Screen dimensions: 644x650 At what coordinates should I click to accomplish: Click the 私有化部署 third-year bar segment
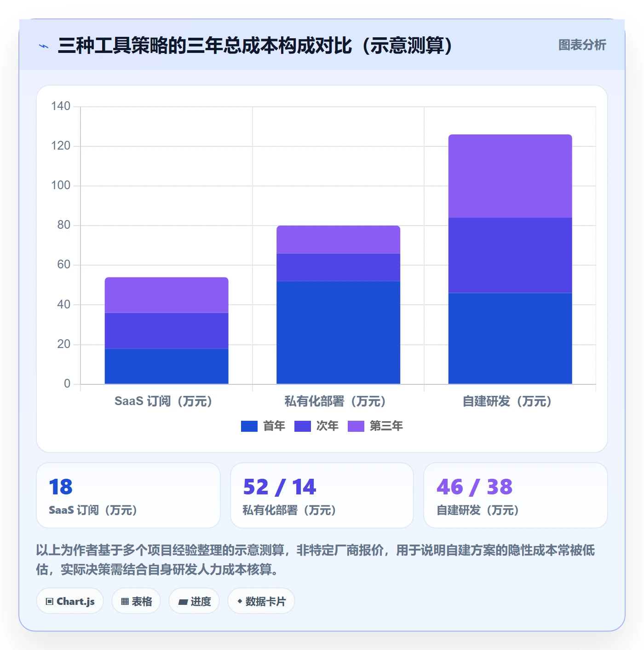click(338, 239)
